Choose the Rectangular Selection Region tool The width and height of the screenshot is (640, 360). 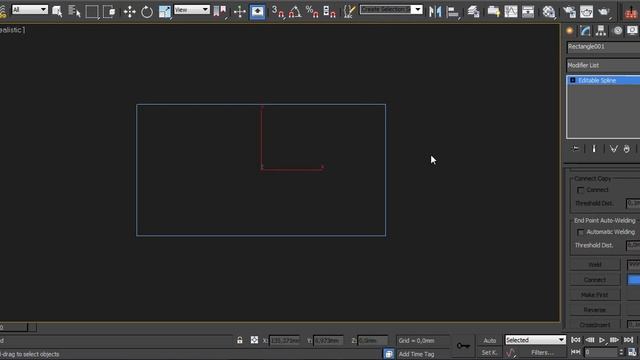(92, 11)
